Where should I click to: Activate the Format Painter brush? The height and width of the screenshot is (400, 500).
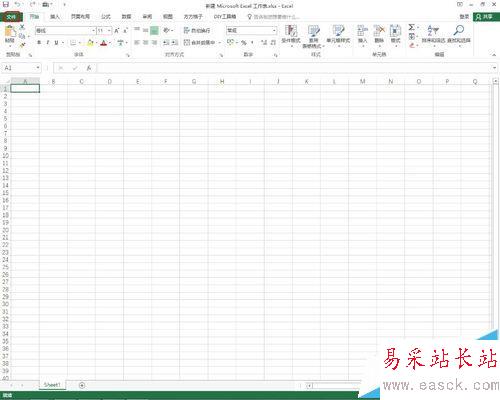tap(22, 44)
